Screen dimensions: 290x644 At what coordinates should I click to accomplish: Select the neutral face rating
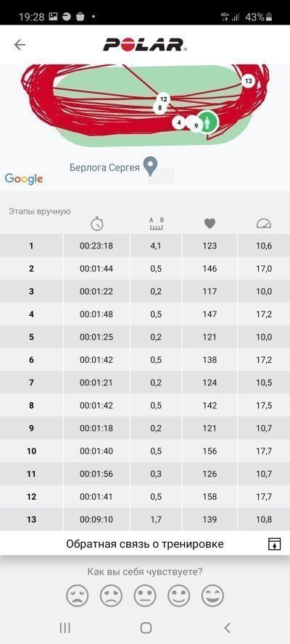(x=145, y=595)
